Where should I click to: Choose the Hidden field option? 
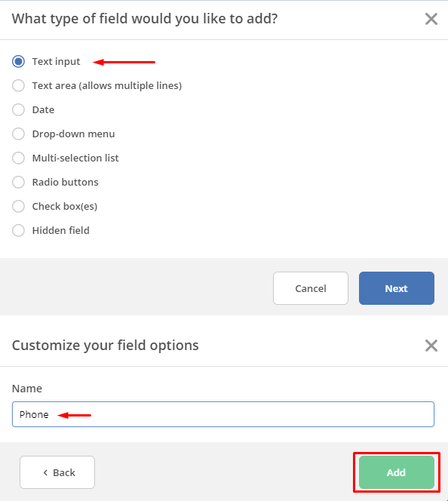tap(18, 230)
